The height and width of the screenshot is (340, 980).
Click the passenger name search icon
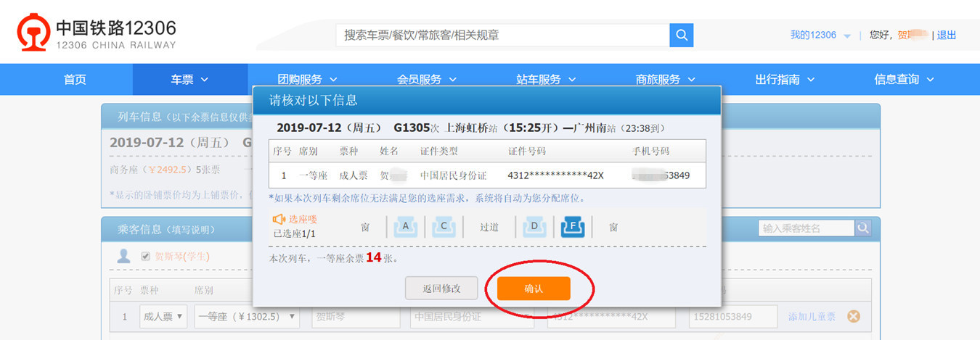(862, 228)
